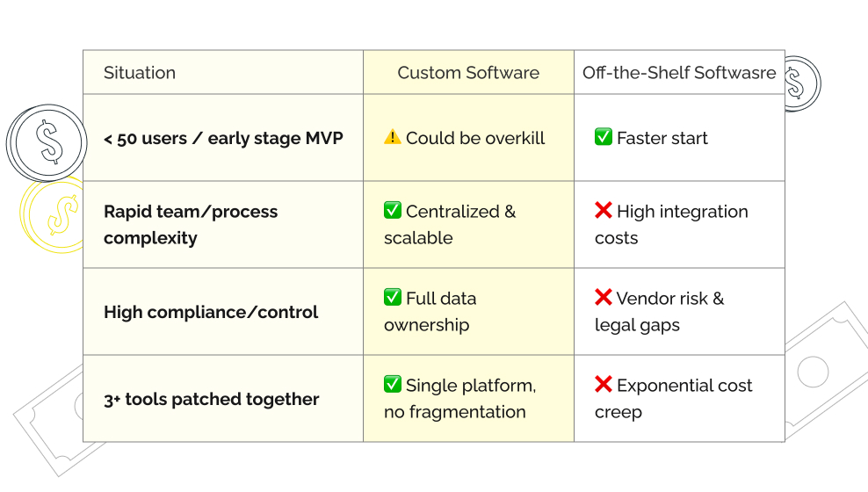Click the red X beside High integration costs

click(604, 211)
